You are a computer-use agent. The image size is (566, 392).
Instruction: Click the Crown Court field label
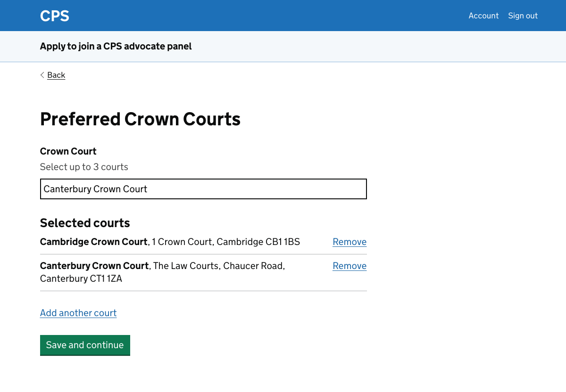tap(68, 151)
